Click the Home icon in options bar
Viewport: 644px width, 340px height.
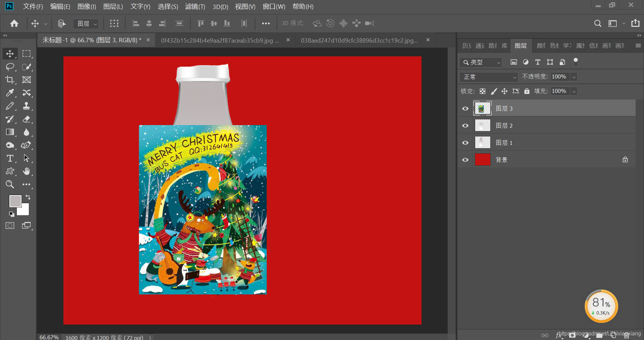pos(14,23)
